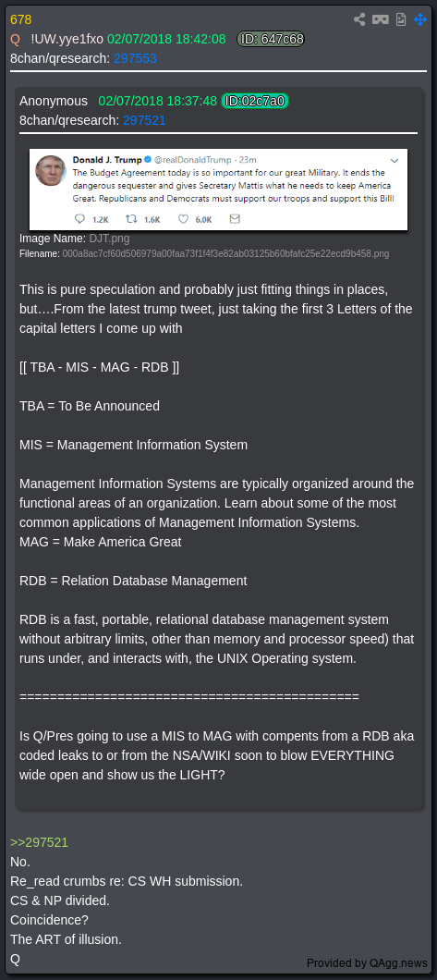Click the image file icon
The width and height of the screenshot is (437, 980).
(401, 19)
